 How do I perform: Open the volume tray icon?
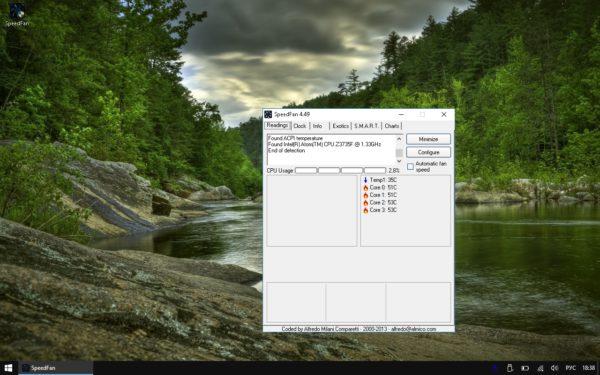point(555,368)
